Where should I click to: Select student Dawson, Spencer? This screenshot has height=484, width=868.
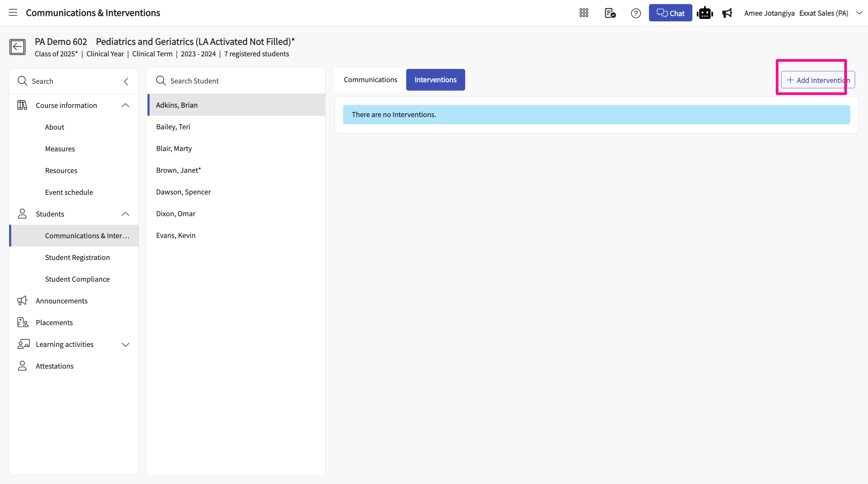click(x=183, y=192)
